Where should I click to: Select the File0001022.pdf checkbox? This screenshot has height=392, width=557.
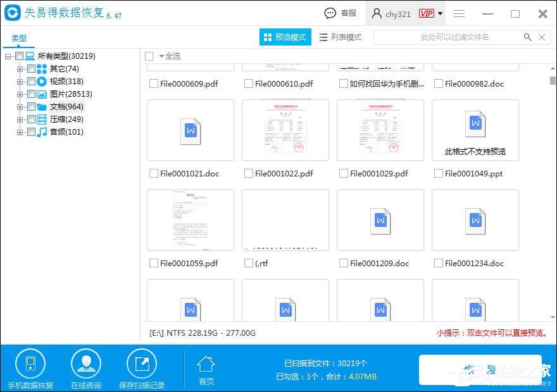coord(247,173)
